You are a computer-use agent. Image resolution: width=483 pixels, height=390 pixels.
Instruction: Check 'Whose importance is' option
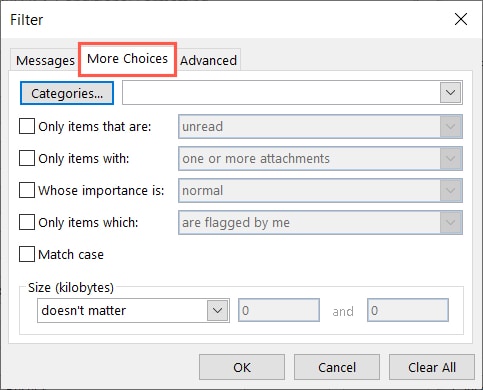27,190
